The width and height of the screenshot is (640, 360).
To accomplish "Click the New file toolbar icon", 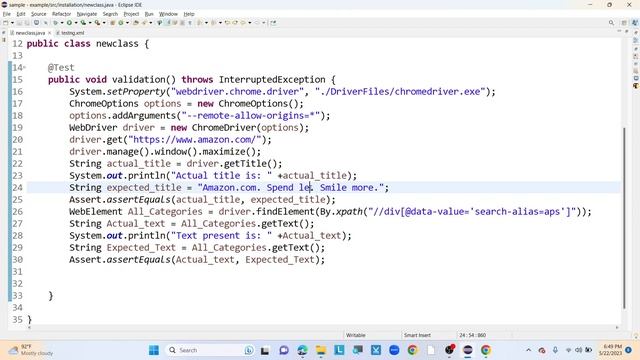I will coord(5,23).
